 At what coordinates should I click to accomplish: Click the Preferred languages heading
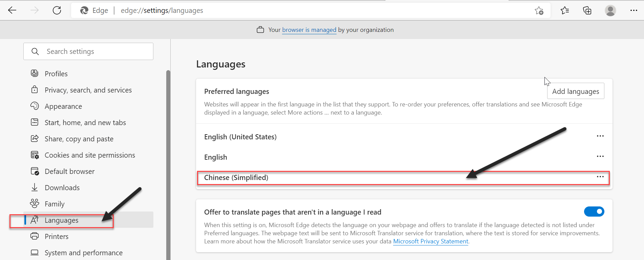(x=237, y=92)
